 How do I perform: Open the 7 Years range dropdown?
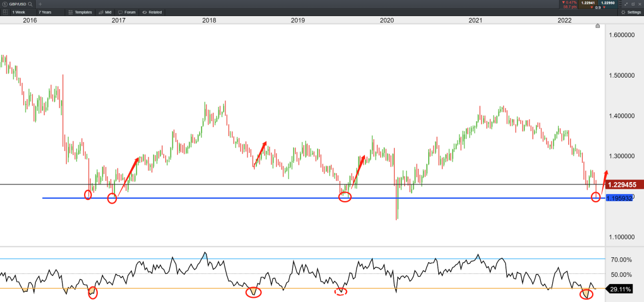point(49,13)
